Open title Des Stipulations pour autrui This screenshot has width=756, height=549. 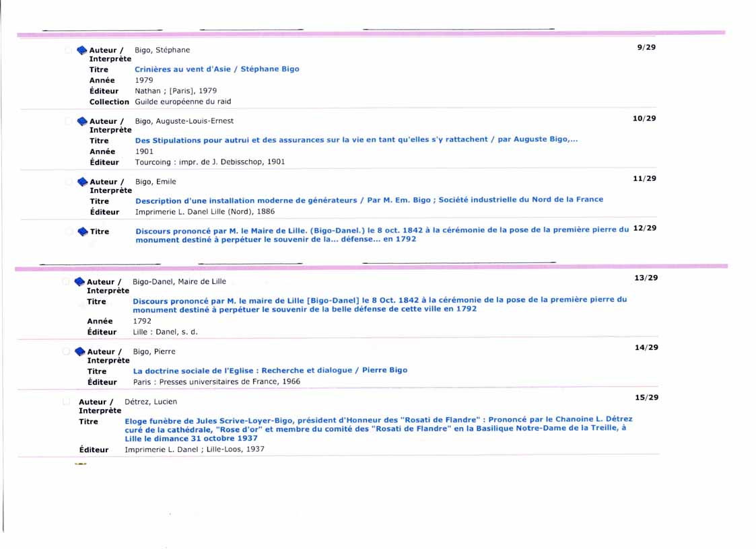tap(356, 140)
